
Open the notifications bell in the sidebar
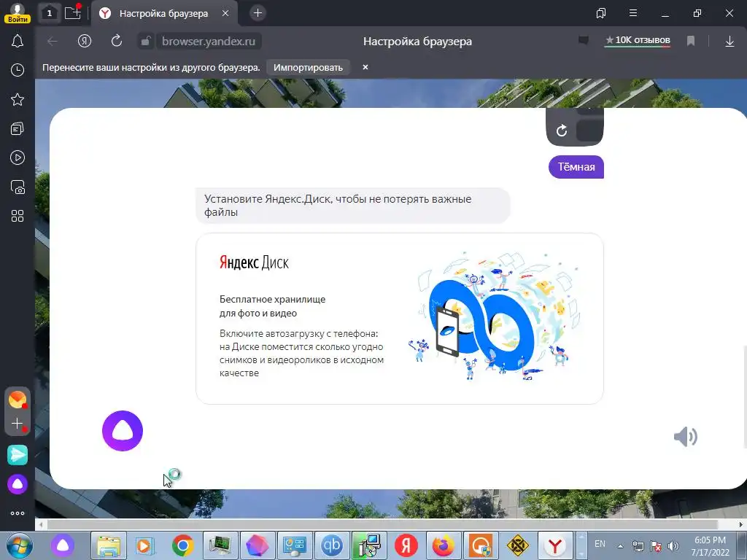(18, 41)
